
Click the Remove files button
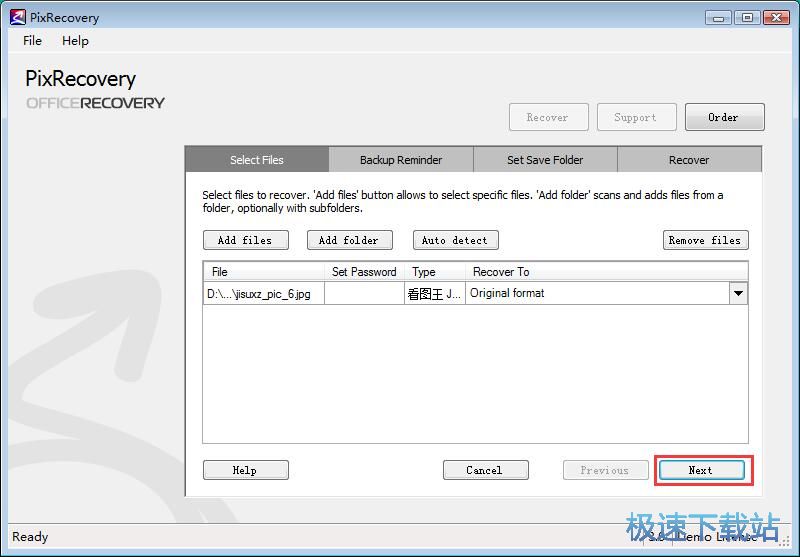[x=706, y=240]
